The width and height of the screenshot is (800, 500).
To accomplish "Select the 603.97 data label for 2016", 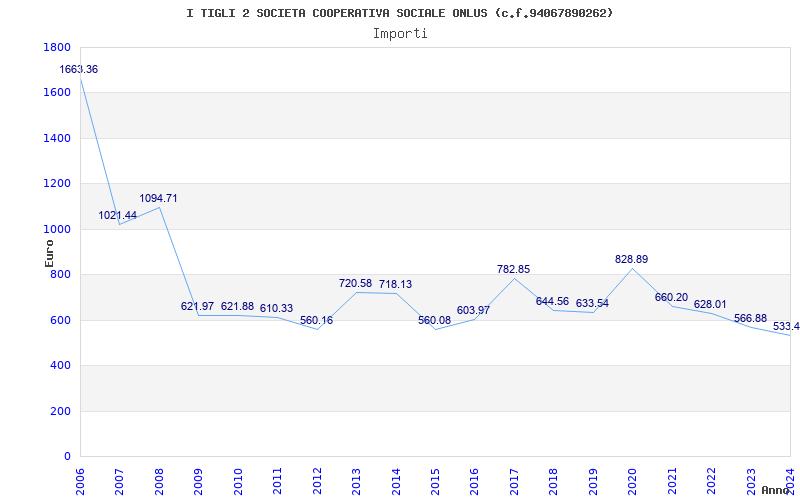I will click(473, 311).
